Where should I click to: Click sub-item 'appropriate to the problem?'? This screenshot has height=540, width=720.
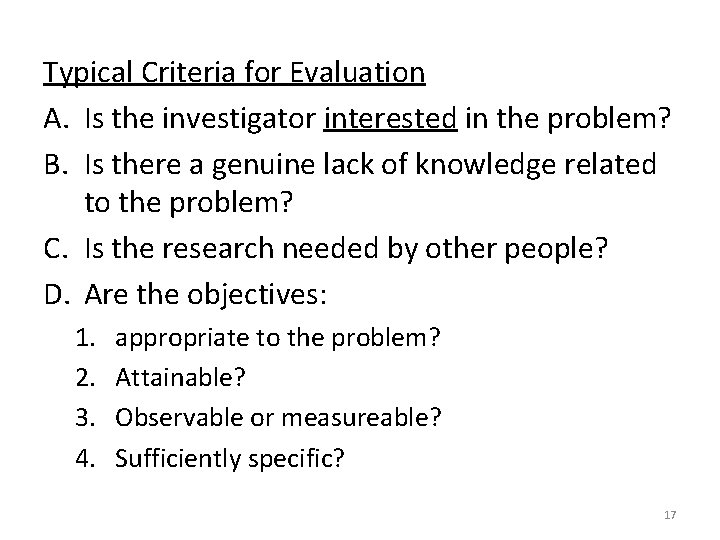point(279,339)
